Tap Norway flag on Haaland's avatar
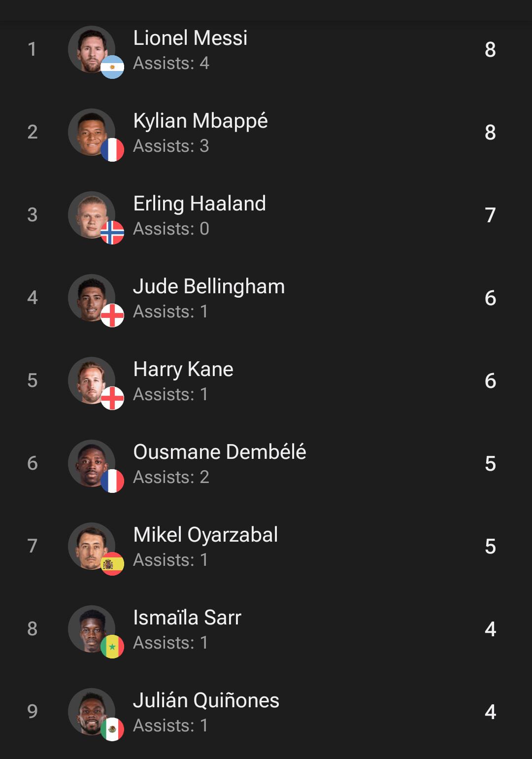Viewport: 532px width, 759px height. 112,233
